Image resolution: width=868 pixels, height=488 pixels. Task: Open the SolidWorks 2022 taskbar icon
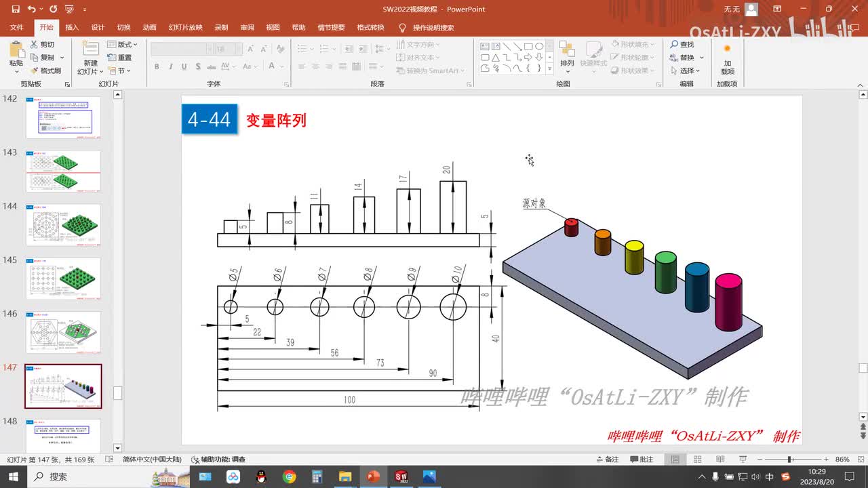pos(401,476)
